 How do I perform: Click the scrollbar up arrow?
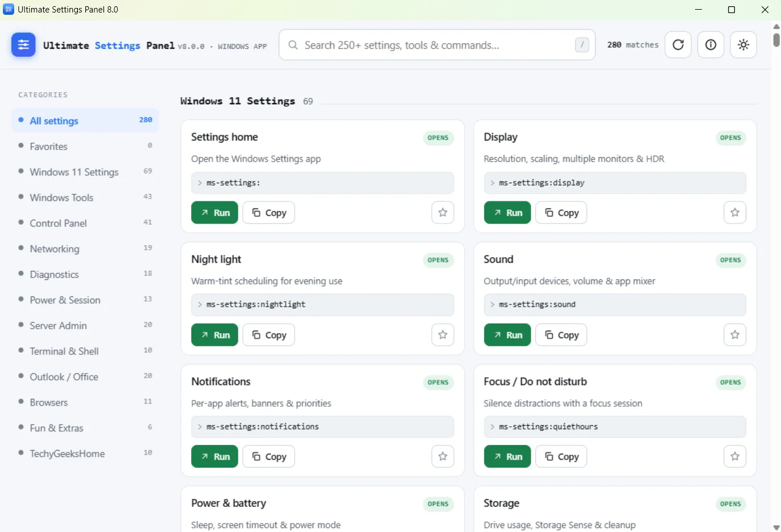[x=776, y=26]
